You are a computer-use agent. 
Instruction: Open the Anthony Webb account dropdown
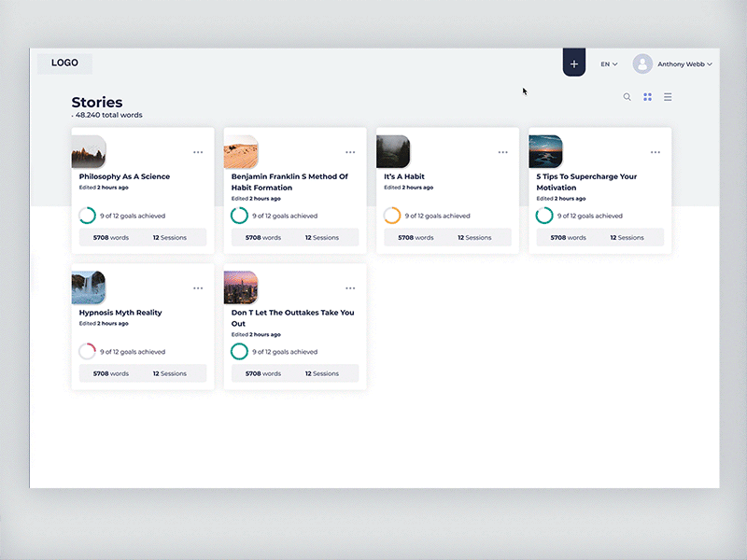[x=679, y=63]
